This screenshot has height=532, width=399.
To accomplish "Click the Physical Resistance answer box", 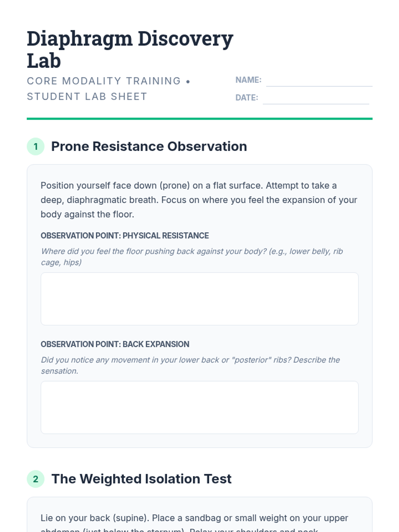I will 199,299.
